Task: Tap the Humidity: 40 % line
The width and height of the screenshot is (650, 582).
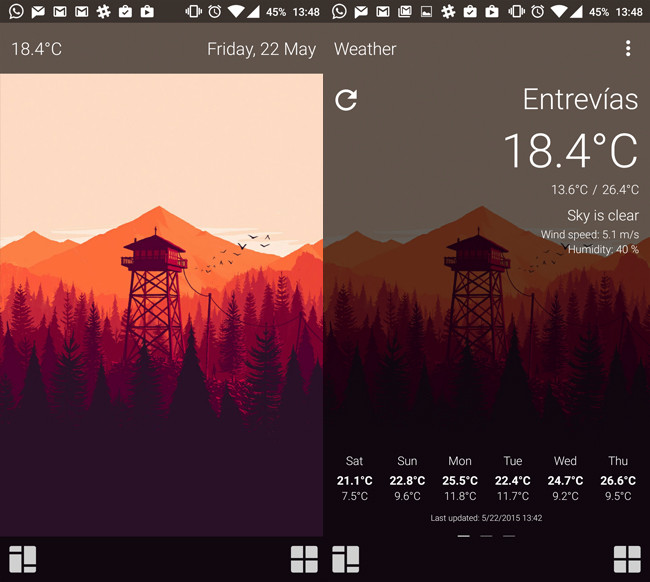Action: [603, 249]
